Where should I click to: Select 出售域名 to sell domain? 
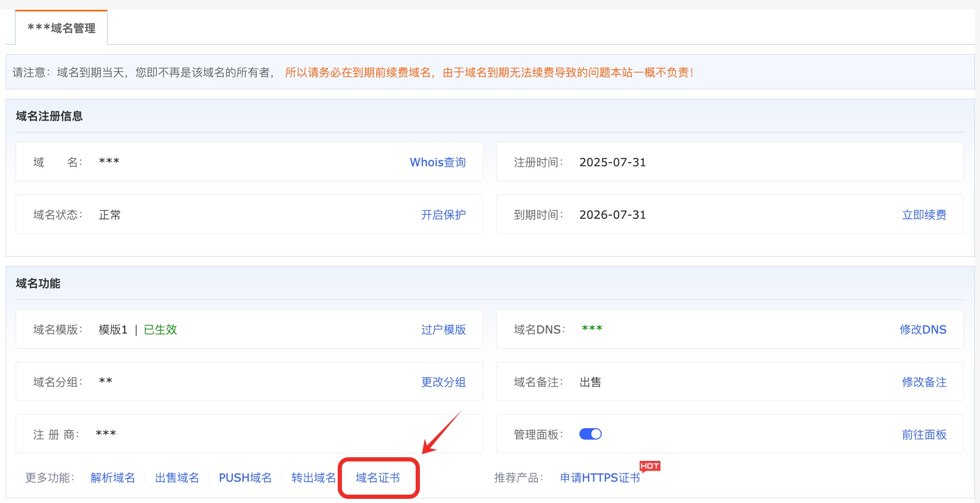(x=177, y=478)
